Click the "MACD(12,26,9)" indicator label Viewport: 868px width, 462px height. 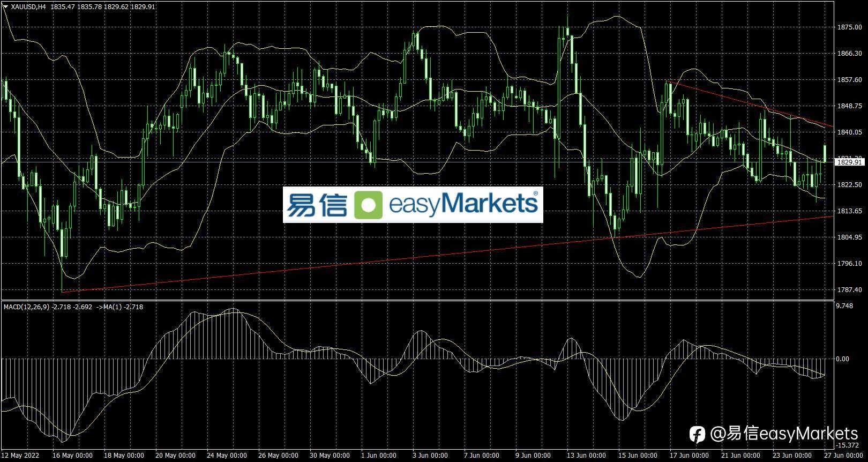(x=27, y=307)
